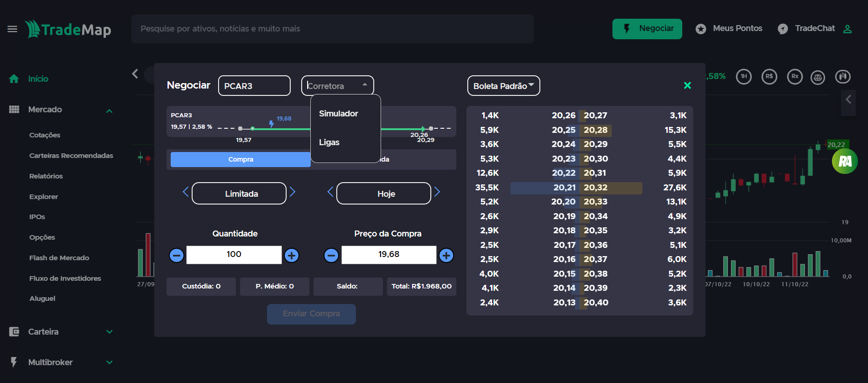This screenshot has width=868, height=383.
Task: Select the Compra tab
Action: 241,159
